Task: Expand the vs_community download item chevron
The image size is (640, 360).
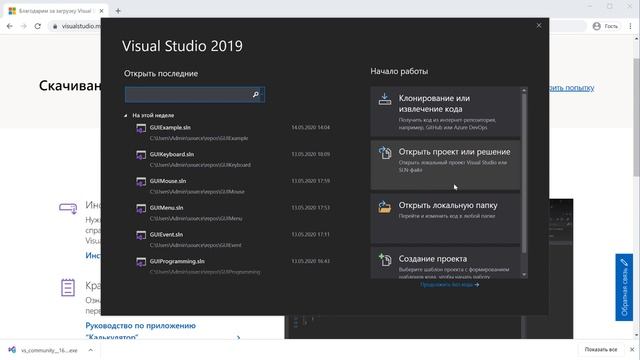Action: [x=91, y=350]
